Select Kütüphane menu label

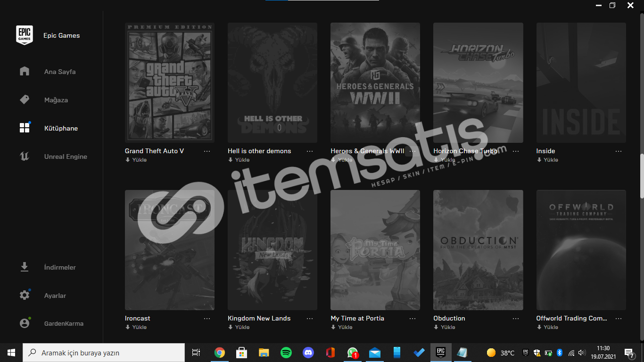tap(61, 128)
